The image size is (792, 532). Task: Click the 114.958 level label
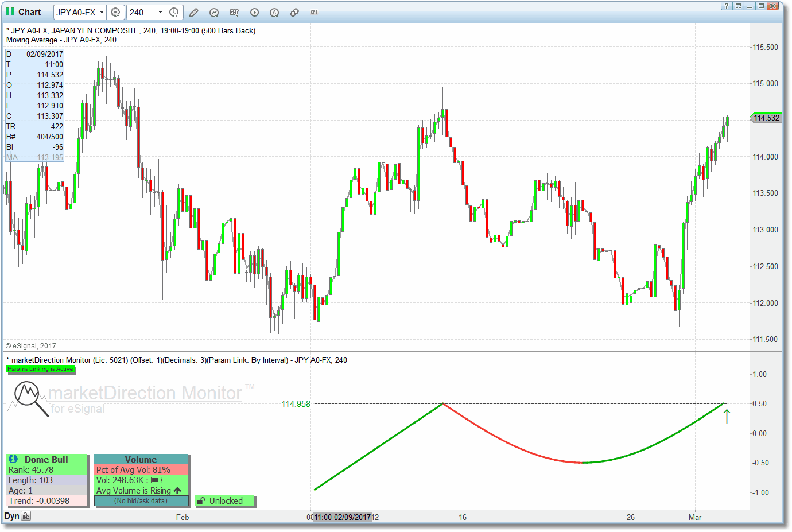[296, 404]
